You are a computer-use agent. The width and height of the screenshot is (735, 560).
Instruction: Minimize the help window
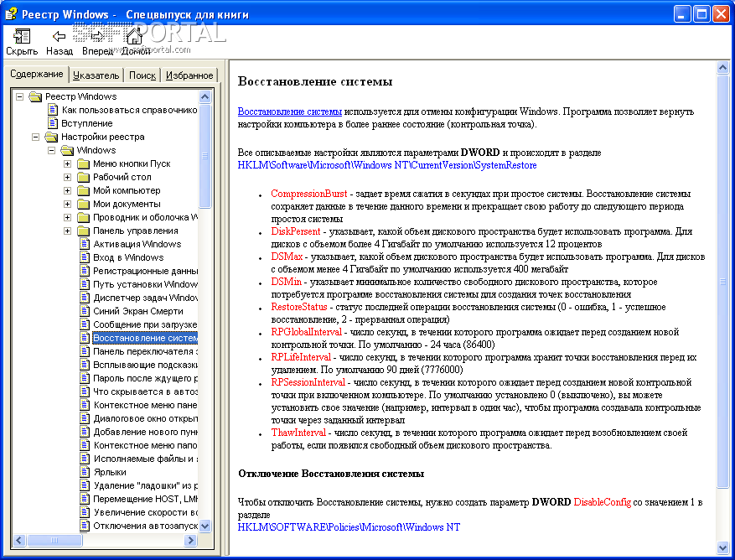tap(682, 14)
